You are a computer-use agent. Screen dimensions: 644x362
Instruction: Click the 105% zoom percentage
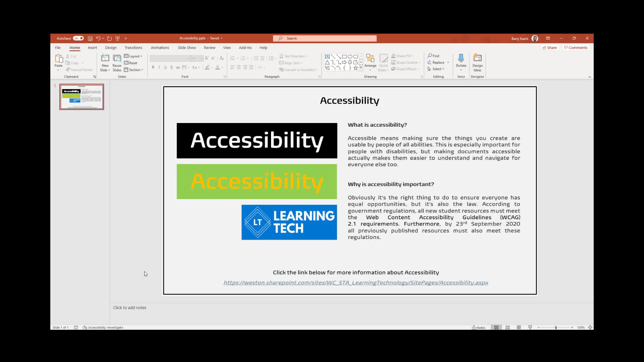pos(581,327)
